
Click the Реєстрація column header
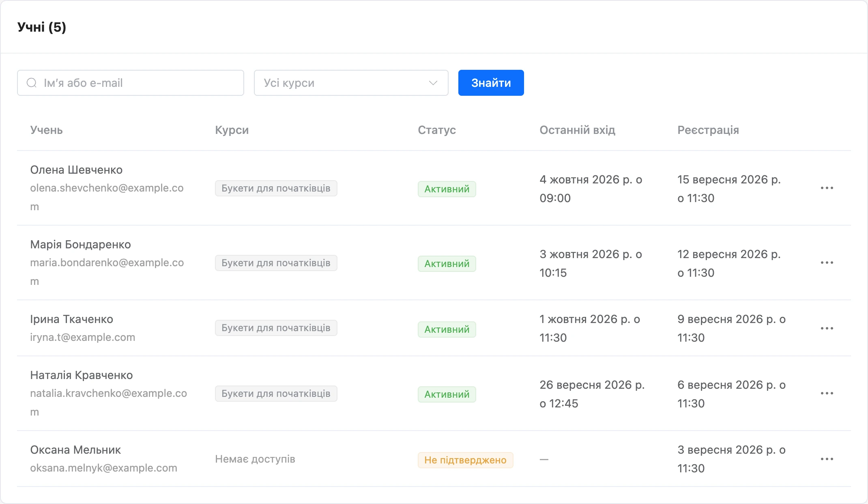[x=708, y=130]
